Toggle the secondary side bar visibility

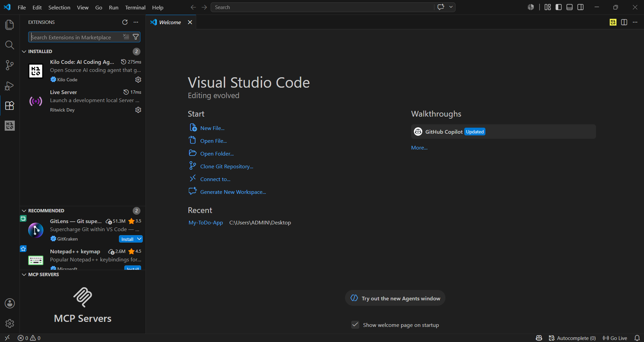(581, 7)
